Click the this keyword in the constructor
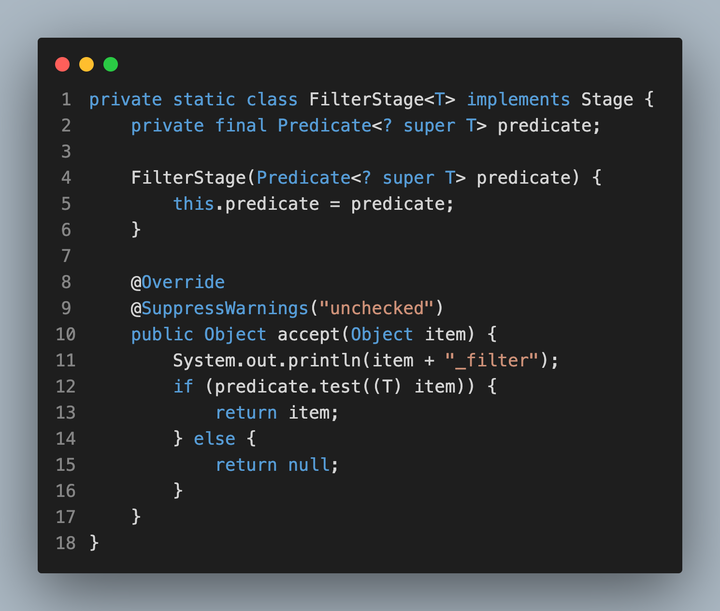The image size is (720, 611). pos(193,203)
